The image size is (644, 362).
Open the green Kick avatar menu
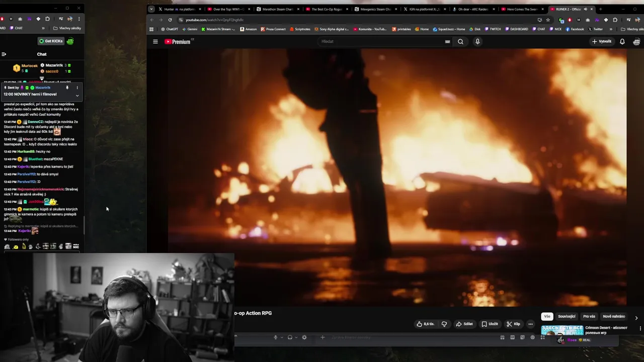click(70, 41)
